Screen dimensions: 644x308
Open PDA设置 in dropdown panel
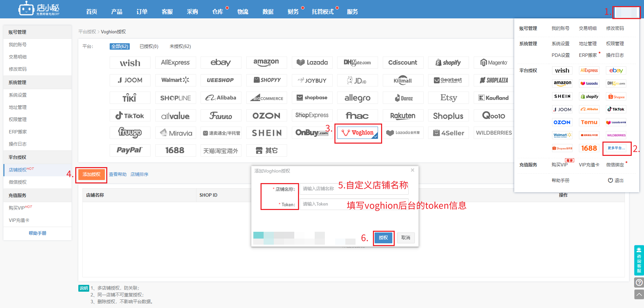coord(561,55)
